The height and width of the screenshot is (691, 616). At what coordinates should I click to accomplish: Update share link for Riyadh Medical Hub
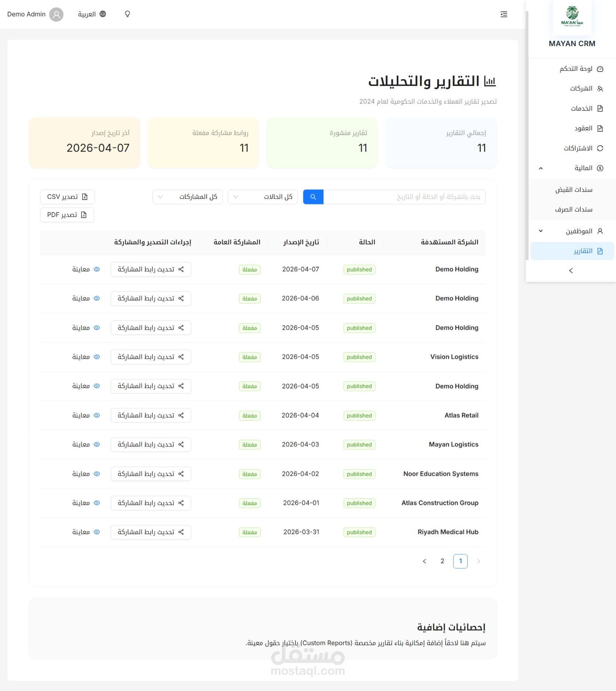[150, 532]
